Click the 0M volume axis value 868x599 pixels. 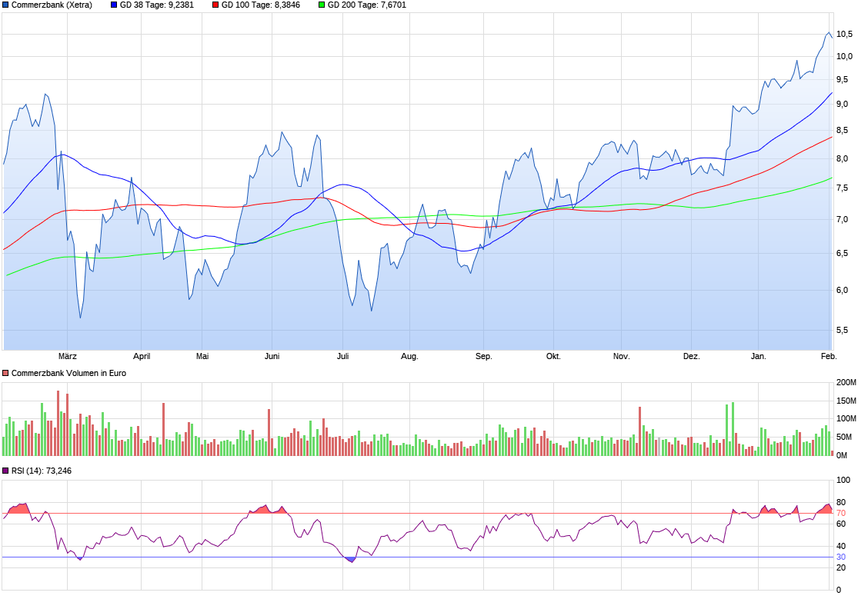[x=841, y=455]
